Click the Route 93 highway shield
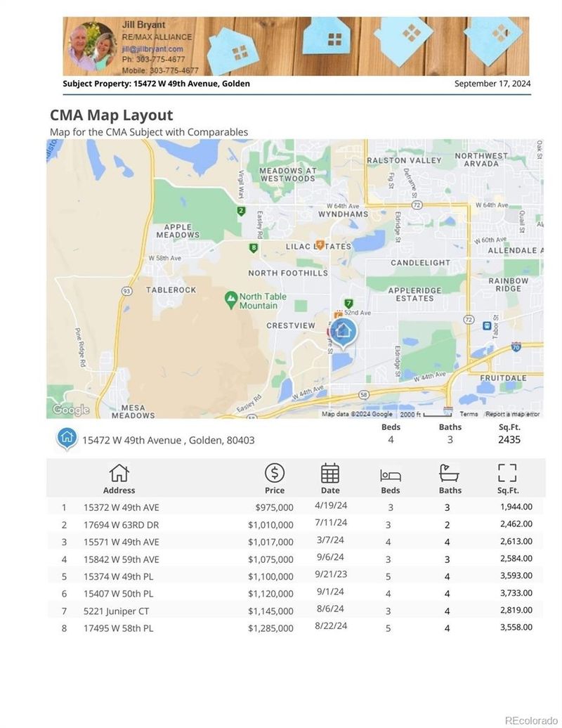The height and width of the screenshot is (728, 562). pyautogui.click(x=126, y=291)
